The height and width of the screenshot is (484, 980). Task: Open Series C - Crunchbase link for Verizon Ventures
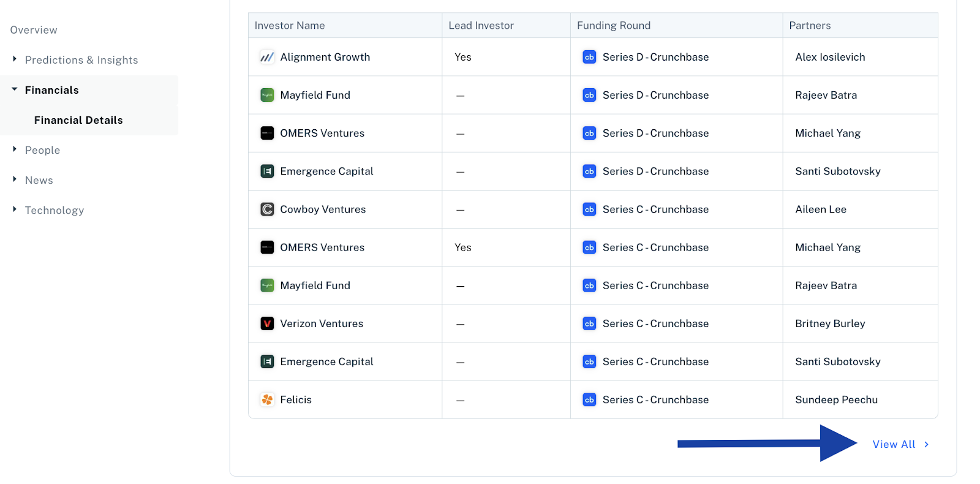click(x=655, y=323)
